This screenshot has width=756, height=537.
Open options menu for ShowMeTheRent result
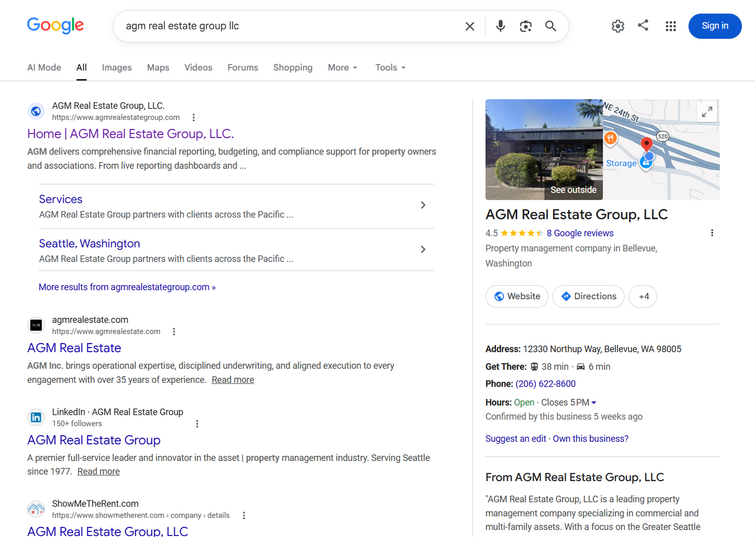pos(244,515)
